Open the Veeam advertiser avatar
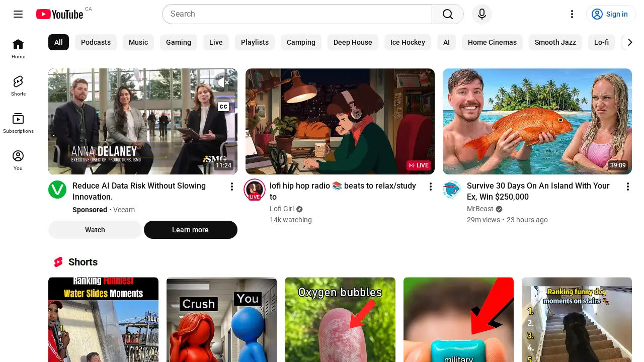The image size is (644, 362). click(57, 190)
